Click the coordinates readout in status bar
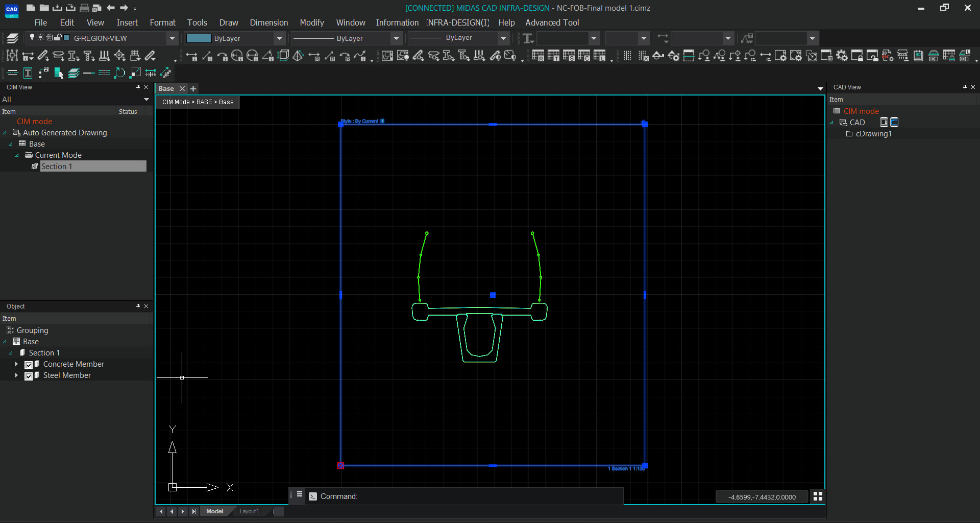Image resolution: width=980 pixels, height=523 pixels. (x=762, y=497)
